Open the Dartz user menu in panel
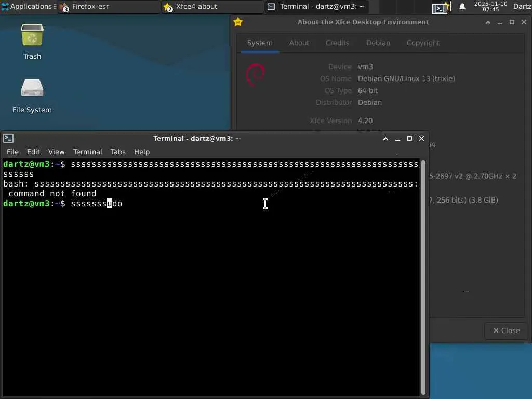 (522, 6)
